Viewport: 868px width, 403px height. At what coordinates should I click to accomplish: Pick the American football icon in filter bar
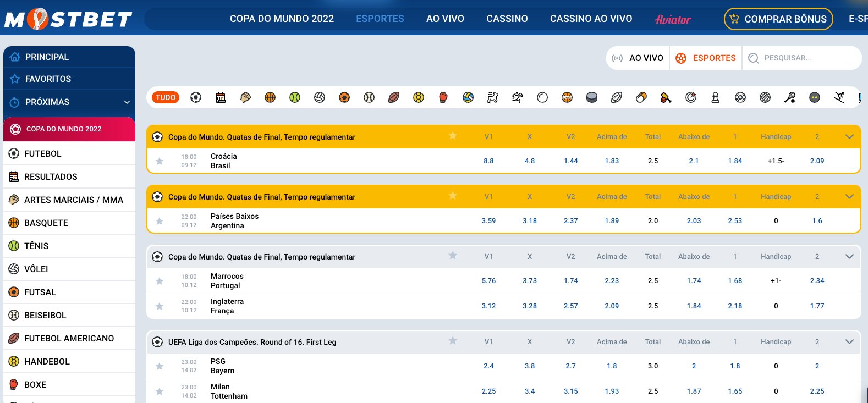tap(394, 97)
